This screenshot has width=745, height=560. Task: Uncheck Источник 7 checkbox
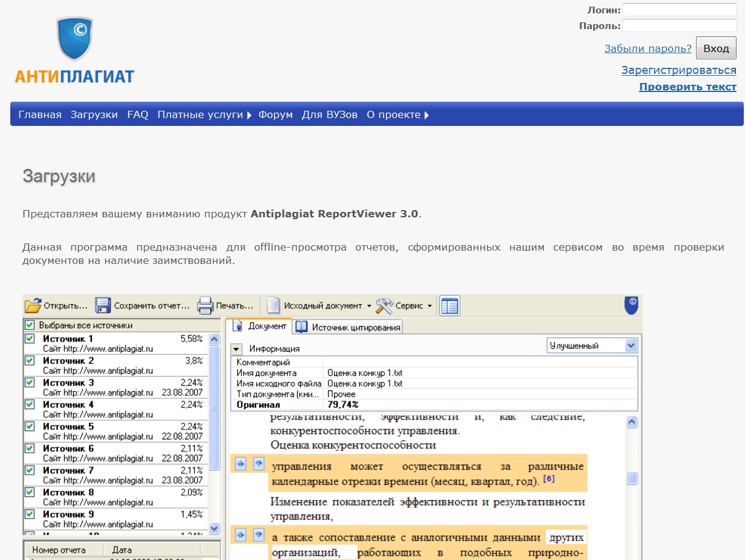(30, 470)
